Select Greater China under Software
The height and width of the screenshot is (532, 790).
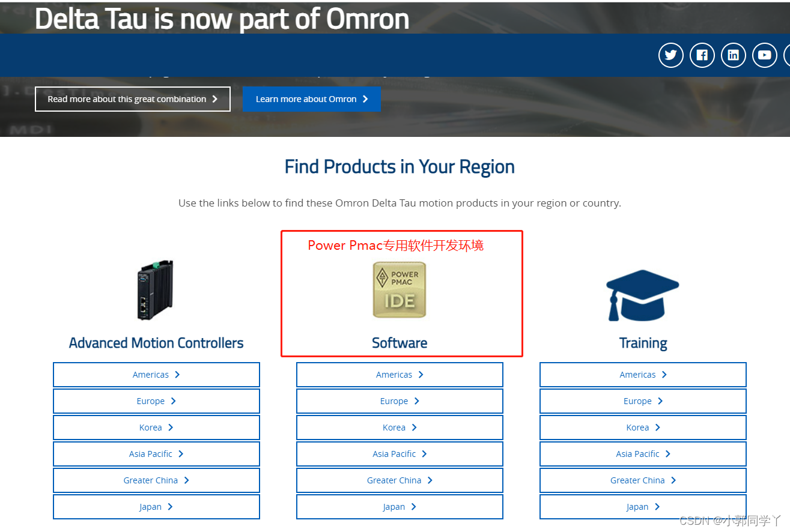(400, 480)
